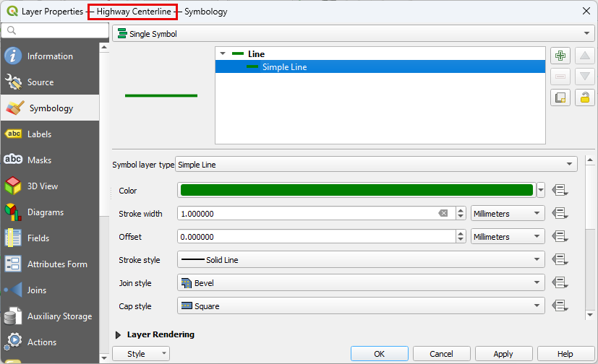Image resolution: width=598 pixels, height=364 pixels.
Task: Click the green Color swatch
Action: pos(356,191)
